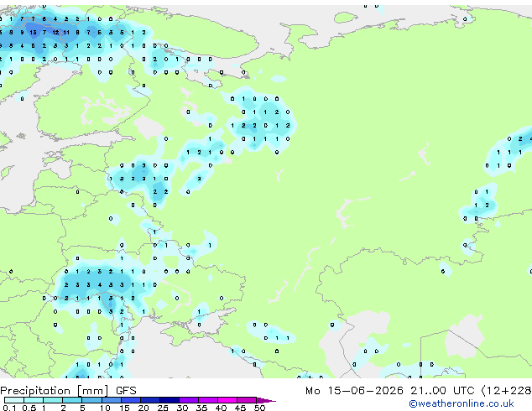Click the above-50 mm legend arrow tip
The width and height of the screenshot is (532, 411).
pyautogui.click(x=266, y=400)
